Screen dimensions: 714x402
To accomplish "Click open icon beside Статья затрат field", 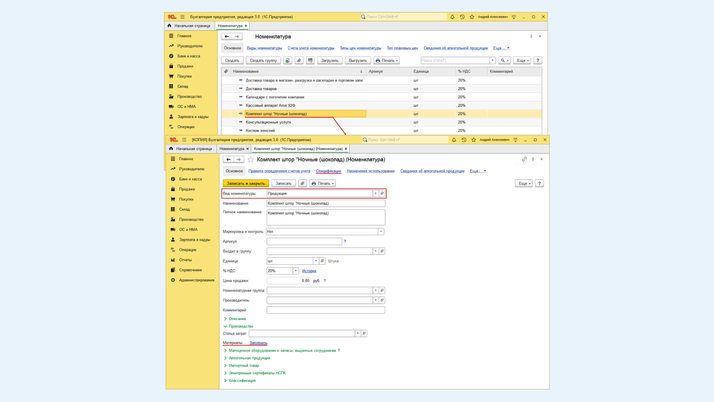I will (x=364, y=333).
